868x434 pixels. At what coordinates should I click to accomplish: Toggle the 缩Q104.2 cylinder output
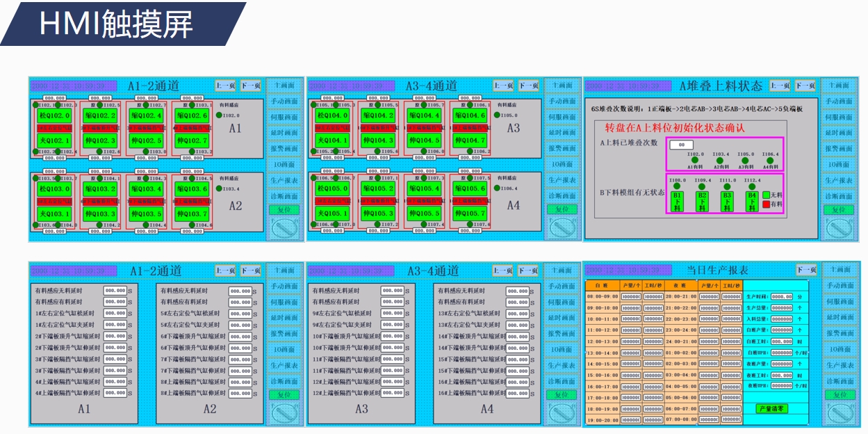379,116
